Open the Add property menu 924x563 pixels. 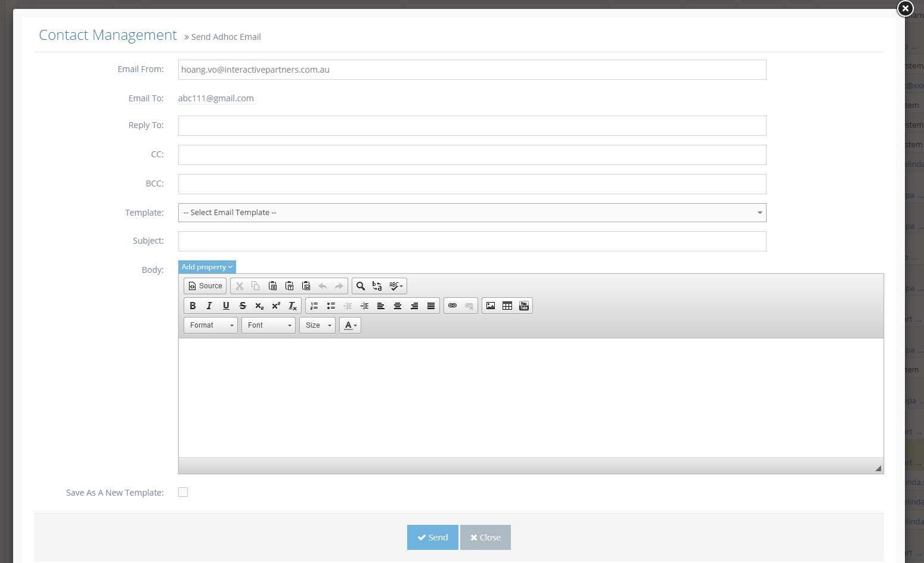coord(206,267)
